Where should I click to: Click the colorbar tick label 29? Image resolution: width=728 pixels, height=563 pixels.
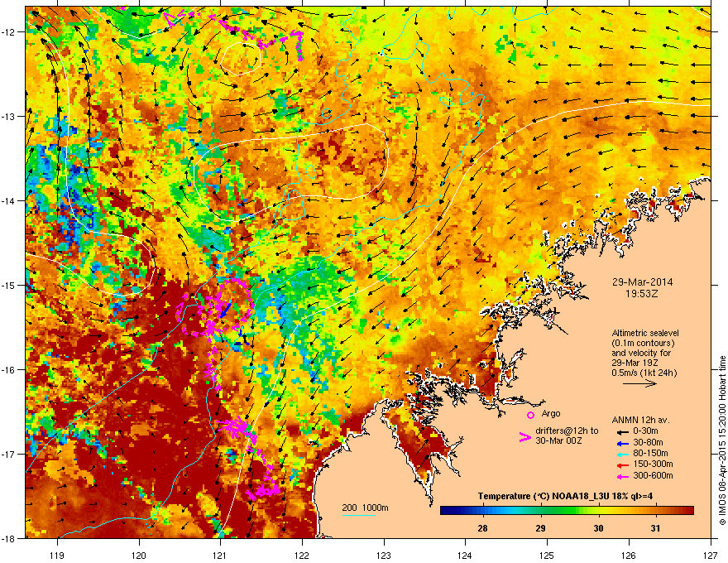coord(540,528)
